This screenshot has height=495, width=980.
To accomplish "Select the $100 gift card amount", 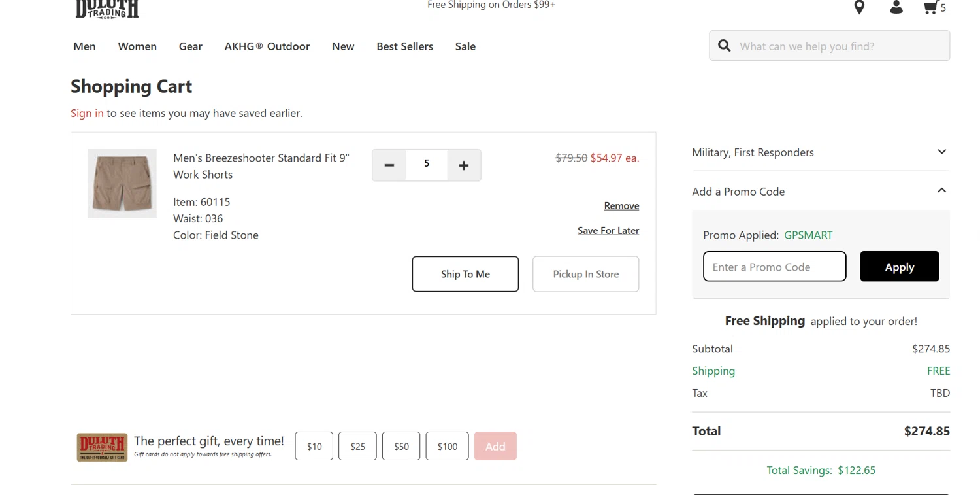I will pyautogui.click(x=448, y=446).
